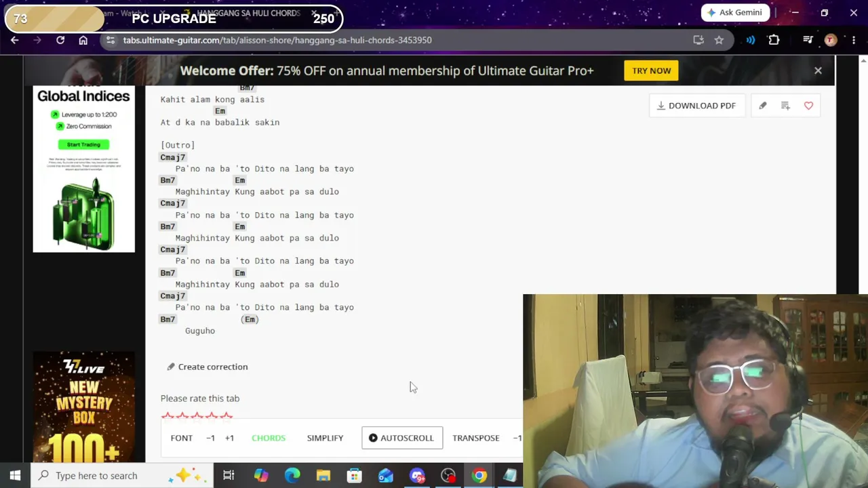The image size is (868, 488).
Task: Click the Ask Gemini button
Action: [735, 12]
